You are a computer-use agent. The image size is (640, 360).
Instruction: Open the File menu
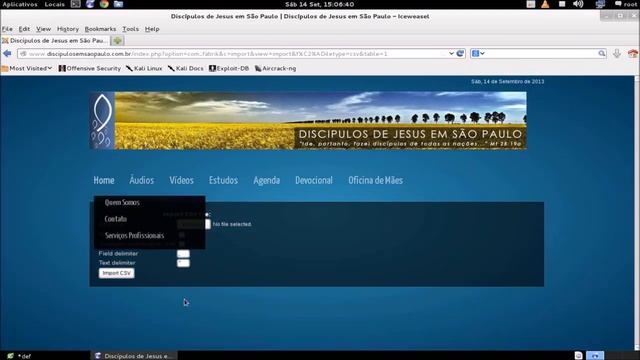click(x=7, y=29)
